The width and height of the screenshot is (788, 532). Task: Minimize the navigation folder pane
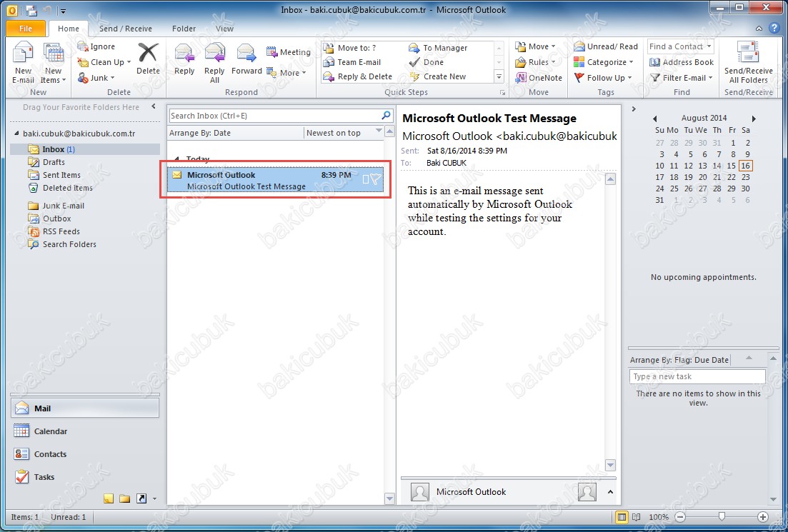(x=154, y=106)
